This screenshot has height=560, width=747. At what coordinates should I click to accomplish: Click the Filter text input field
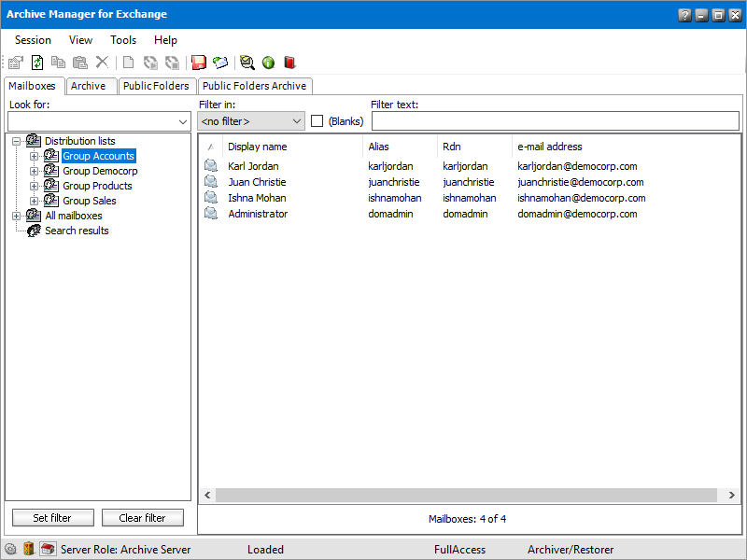[x=556, y=121]
